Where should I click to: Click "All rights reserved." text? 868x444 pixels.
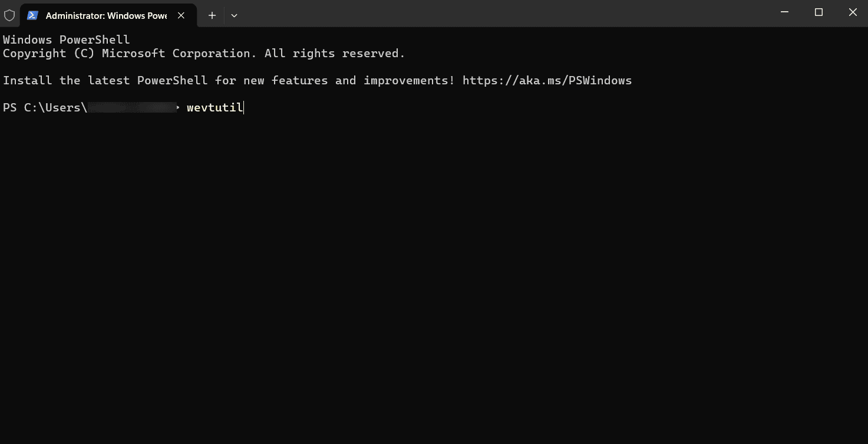(335, 53)
